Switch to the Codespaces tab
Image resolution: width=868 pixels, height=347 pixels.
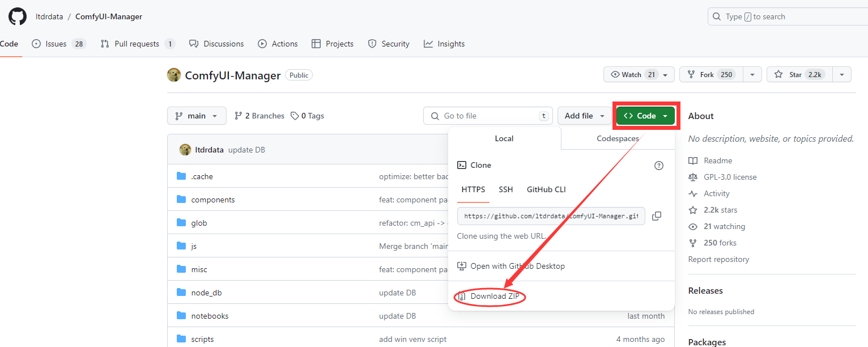[x=618, y=138]
